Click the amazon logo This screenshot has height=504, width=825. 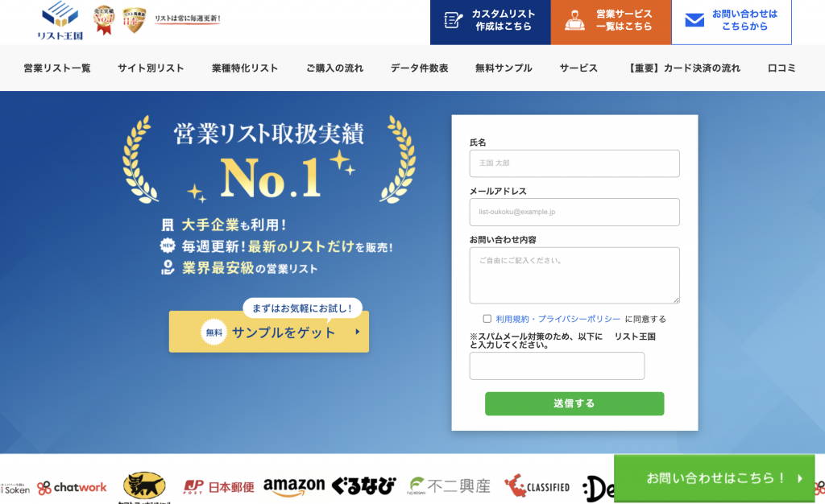pos(293,486)
